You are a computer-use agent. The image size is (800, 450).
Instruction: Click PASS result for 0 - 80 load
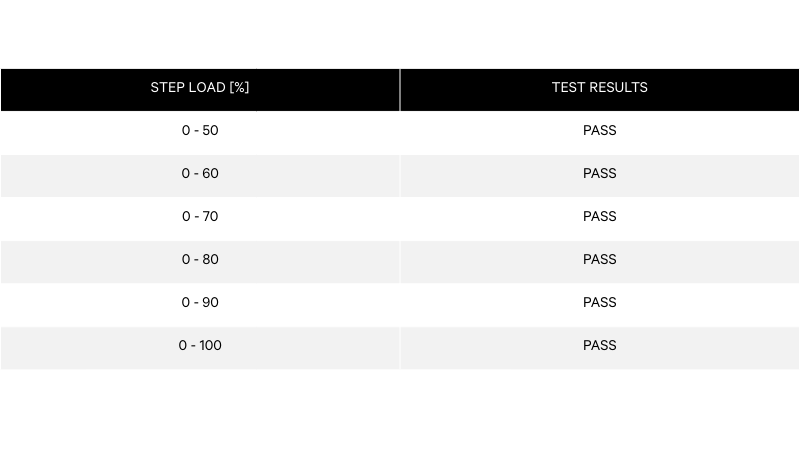pos(600,260)
